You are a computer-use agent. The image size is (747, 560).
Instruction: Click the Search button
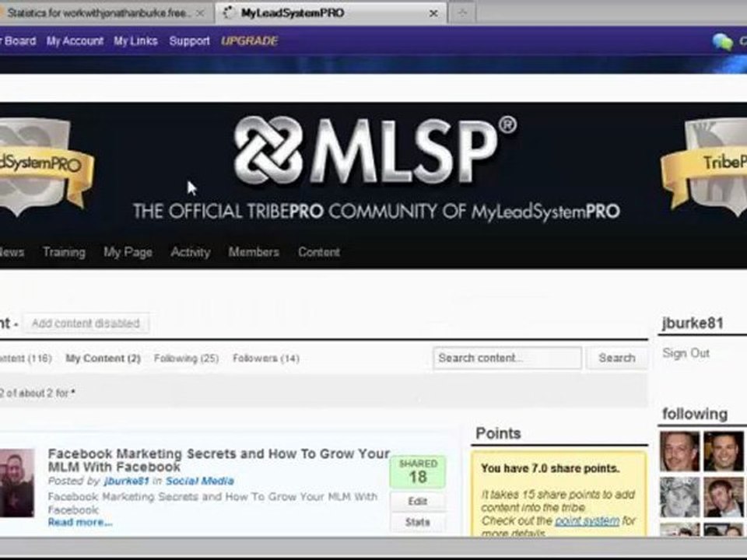(616, 358)
